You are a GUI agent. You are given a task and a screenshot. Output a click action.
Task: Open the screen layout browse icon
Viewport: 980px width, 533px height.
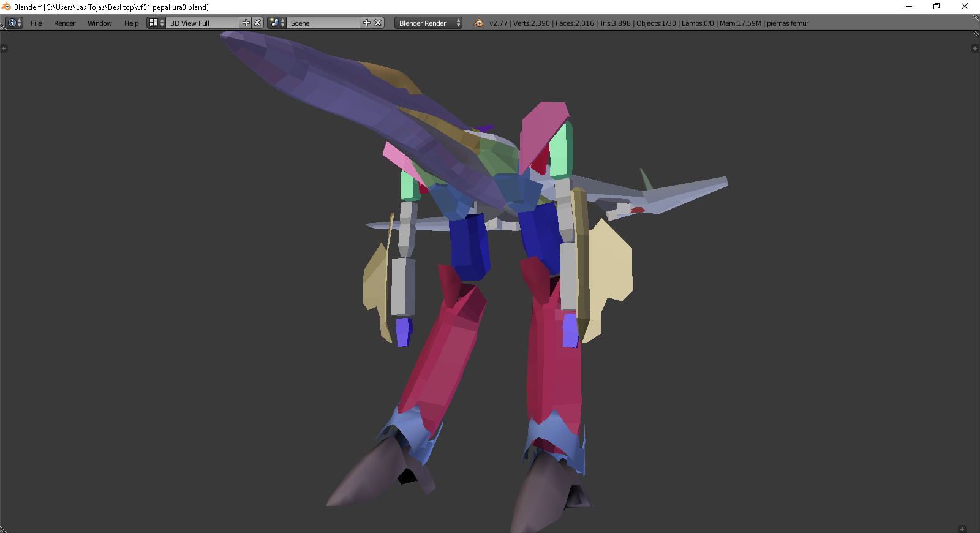pyautogui.click(x=156, y=23)
